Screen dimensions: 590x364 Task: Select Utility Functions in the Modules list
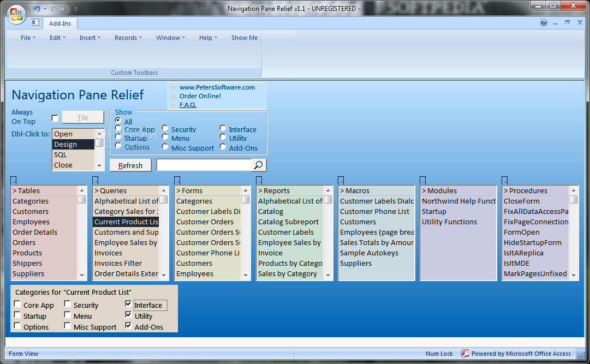(458, 222)
